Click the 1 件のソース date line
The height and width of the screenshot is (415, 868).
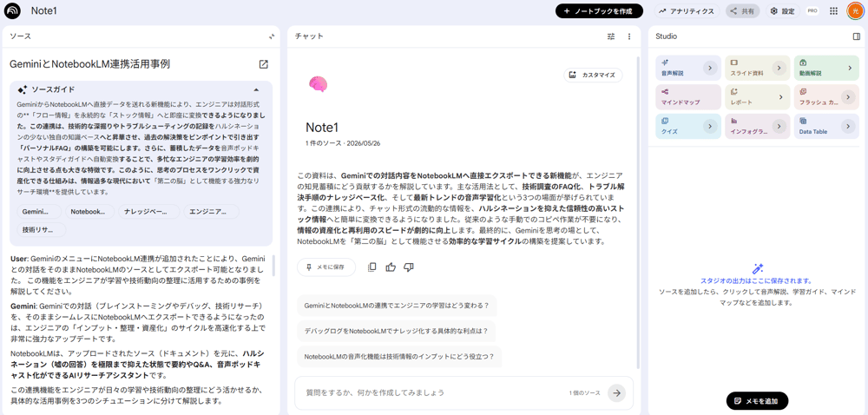pos(343,143)
